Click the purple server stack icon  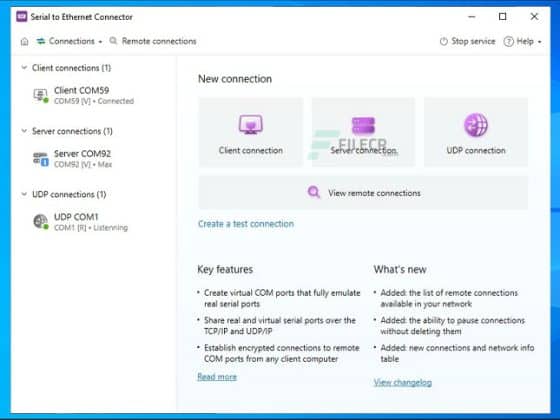coord(363,126)
